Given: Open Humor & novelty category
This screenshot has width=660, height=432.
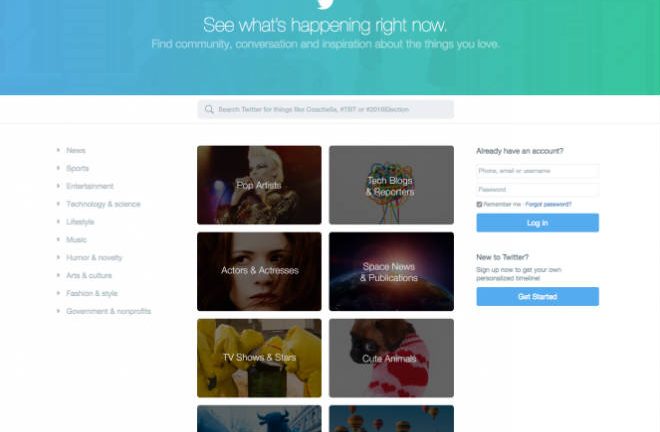Looking at the screenshot, I should [x=94, y=257].
